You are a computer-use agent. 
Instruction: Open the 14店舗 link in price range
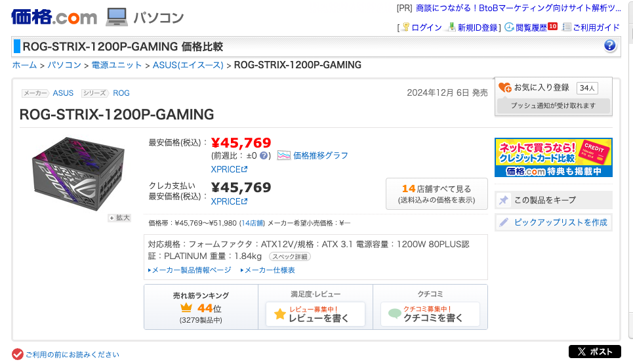click(x=253, y=223)
